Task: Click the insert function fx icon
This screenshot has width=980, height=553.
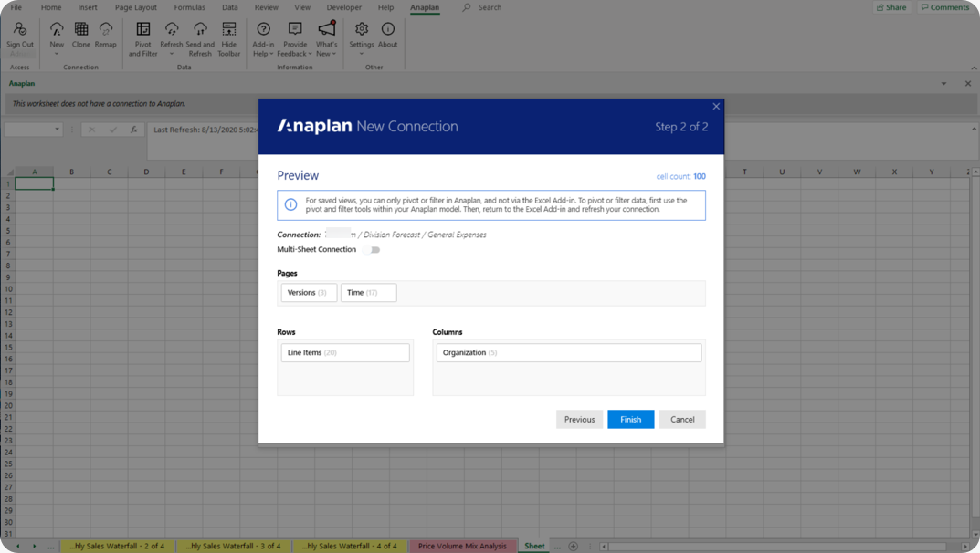Action: coord(133,130)
